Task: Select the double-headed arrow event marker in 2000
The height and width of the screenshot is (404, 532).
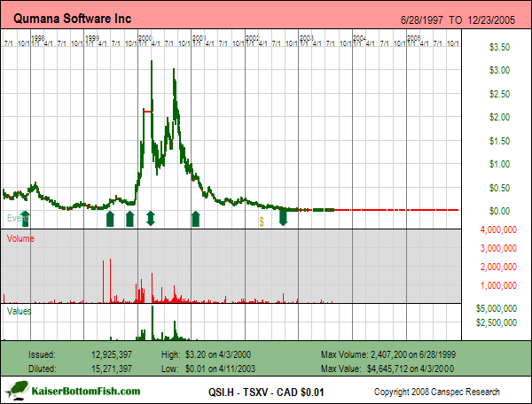Action: pyautogui.click(x=151, y=219)
